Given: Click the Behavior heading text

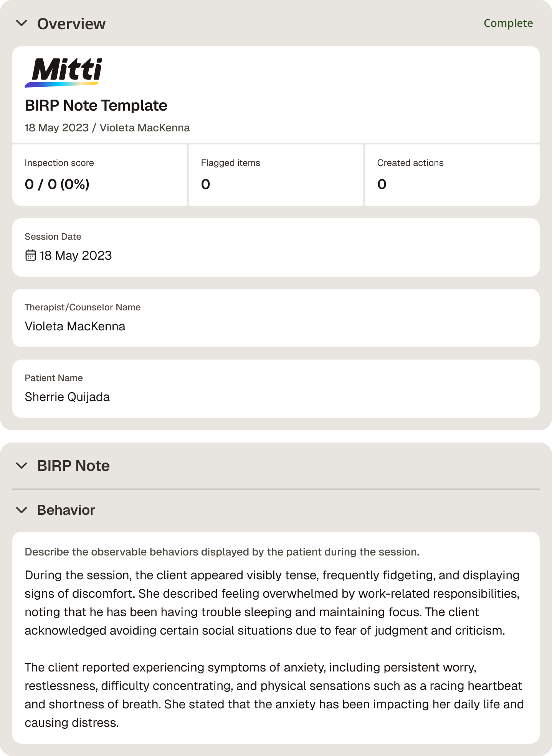Looking at the screenshot, I should tap(66, 510).
